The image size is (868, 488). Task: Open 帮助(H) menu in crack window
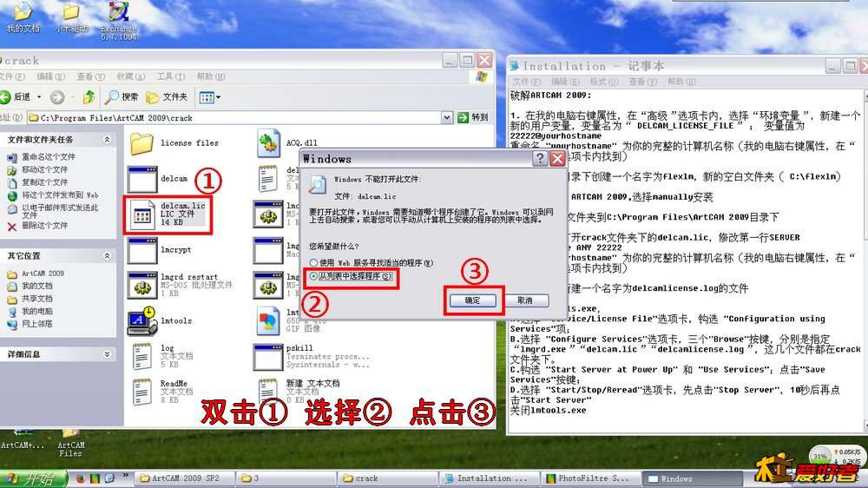coord(210,76)
